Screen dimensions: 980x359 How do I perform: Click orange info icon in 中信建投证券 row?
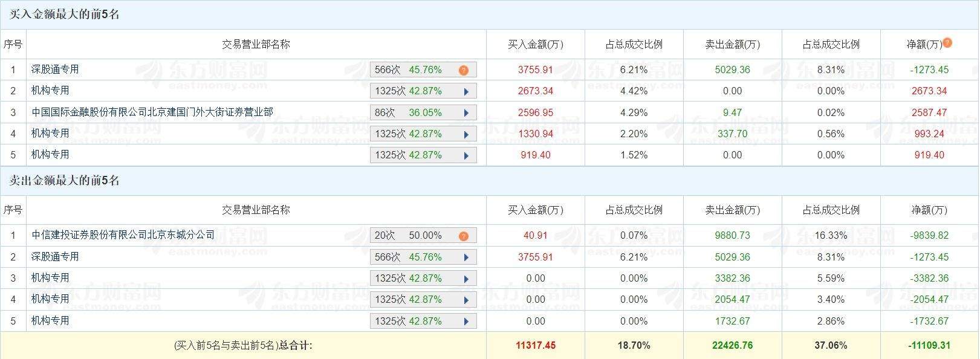point(464,236)
